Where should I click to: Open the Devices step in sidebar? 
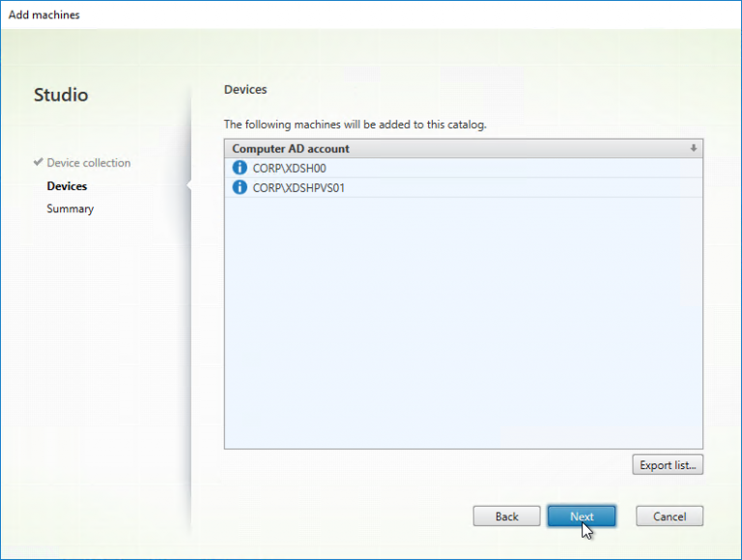coord(67,186)
